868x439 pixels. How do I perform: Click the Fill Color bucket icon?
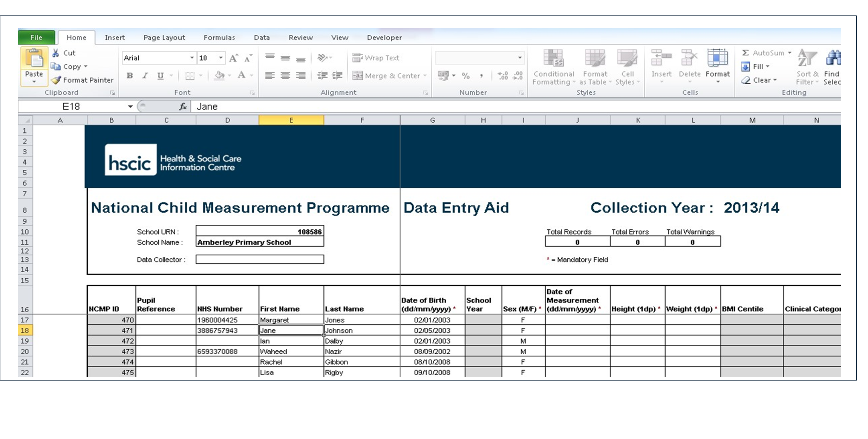pos(219,75)
